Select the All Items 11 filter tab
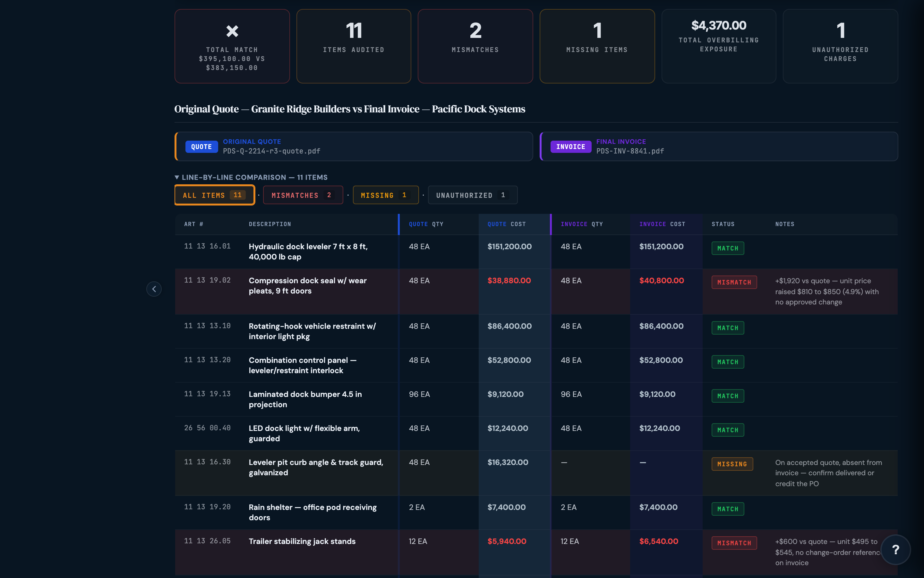Screen dimensions: 924x578 click(x=215, y=195)
